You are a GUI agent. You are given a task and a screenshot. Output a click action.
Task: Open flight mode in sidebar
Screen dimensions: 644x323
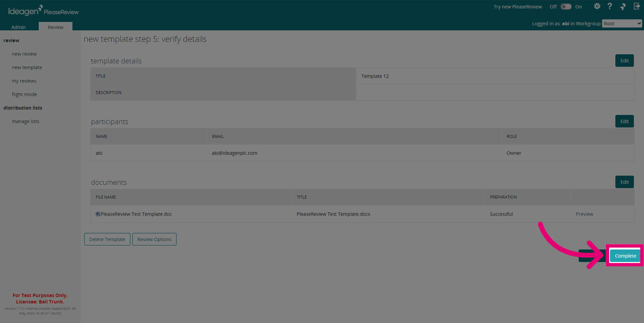pos(24,94)
